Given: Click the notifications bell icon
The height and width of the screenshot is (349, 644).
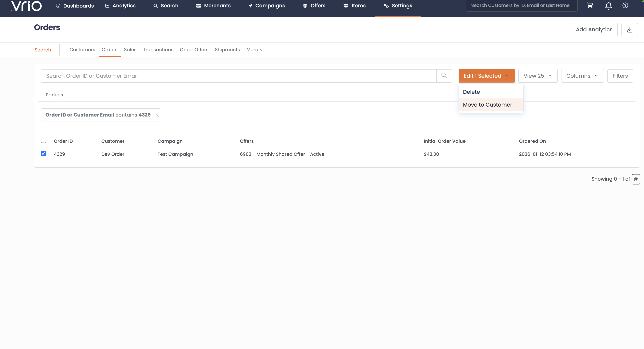Looking at the screenshot, I should [x=608, y=6].
